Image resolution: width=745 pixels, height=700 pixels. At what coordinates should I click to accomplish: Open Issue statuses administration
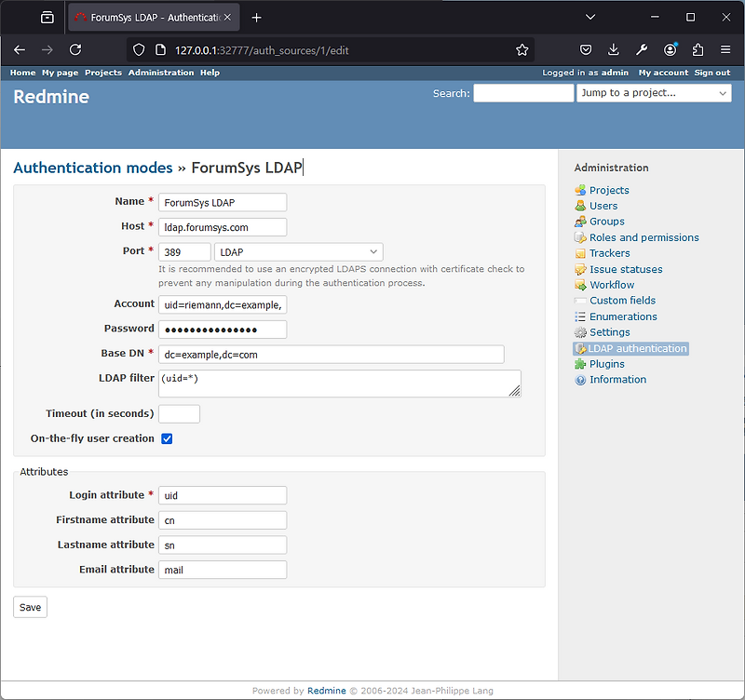tap(579, 269)
